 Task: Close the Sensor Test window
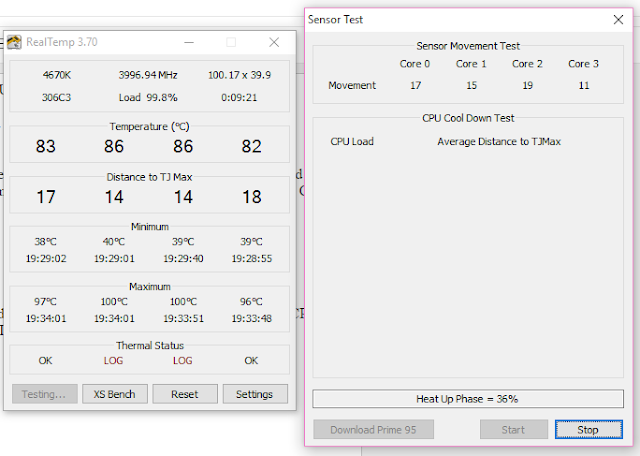[x=618, y=19]
